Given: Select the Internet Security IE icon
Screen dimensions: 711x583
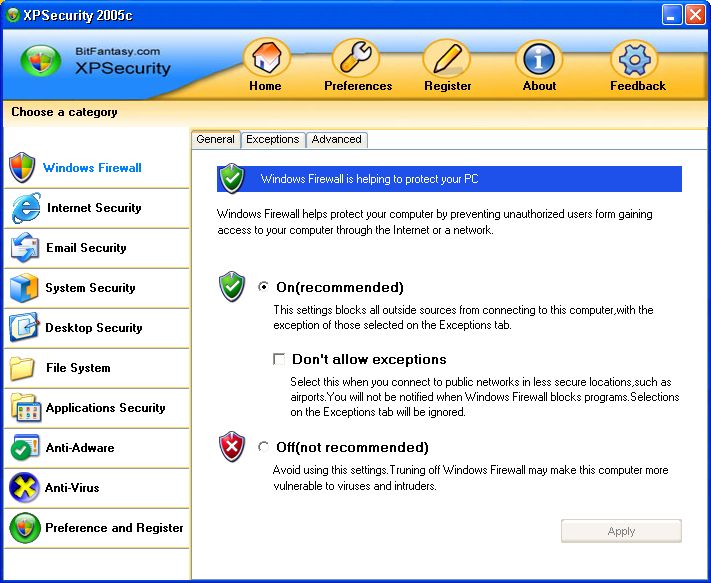Looking at the screenshot, I should [26, 208].
